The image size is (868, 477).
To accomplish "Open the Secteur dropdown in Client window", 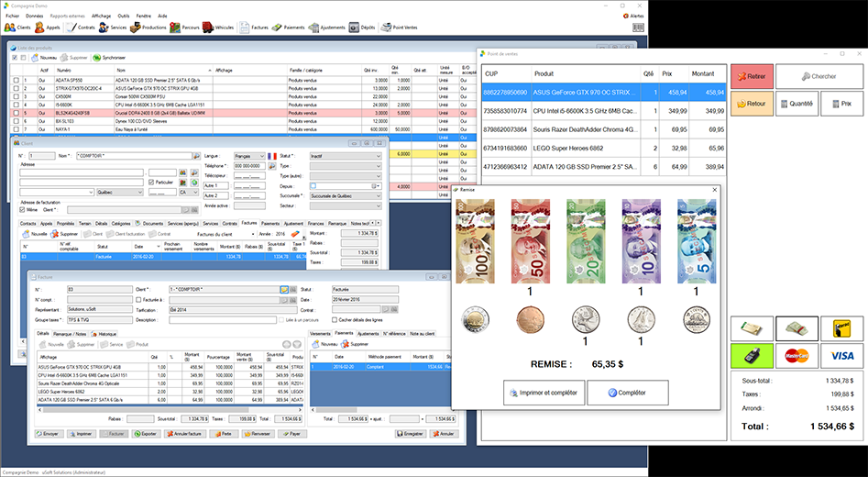I will tap(346, 206).
